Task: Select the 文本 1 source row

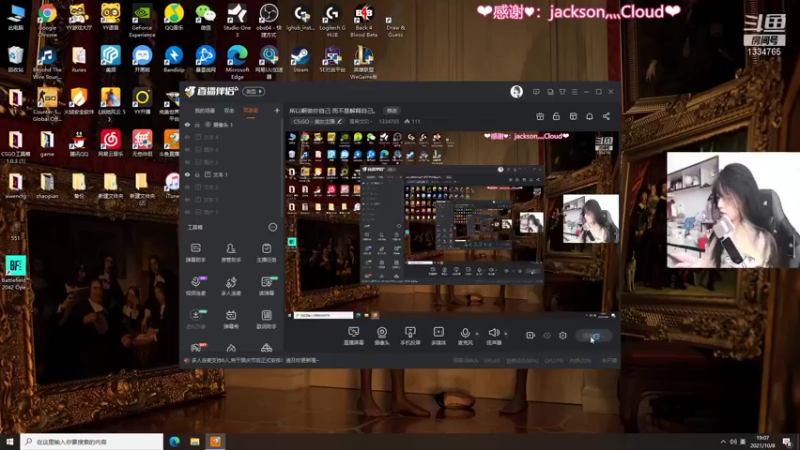Action: point(231,174)
